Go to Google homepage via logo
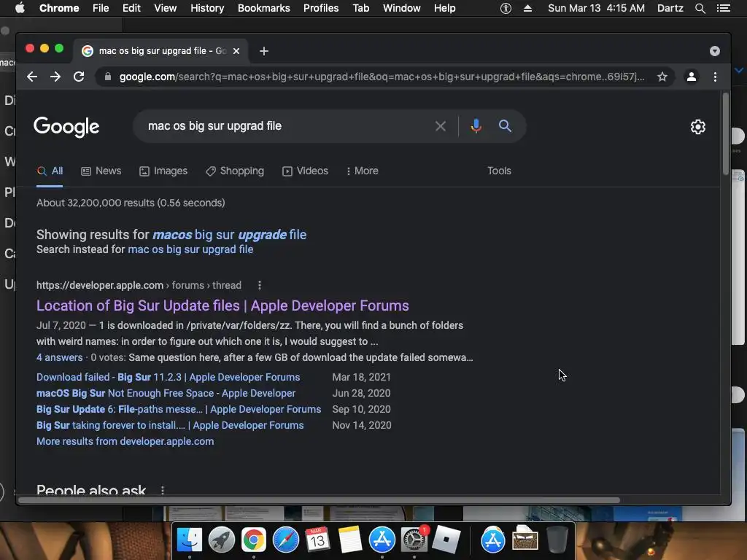This screenshot has width=747, height=560. tap(66, 127)
